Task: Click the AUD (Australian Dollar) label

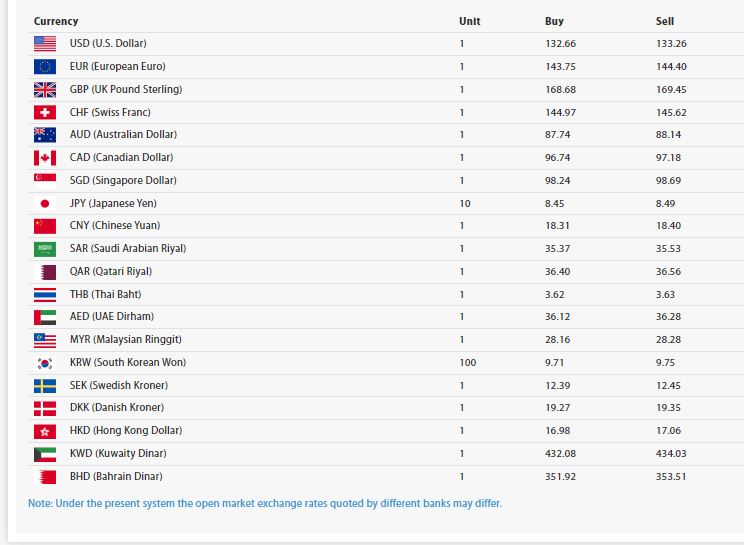Action: pyautogui.click(x=121, y=135)
